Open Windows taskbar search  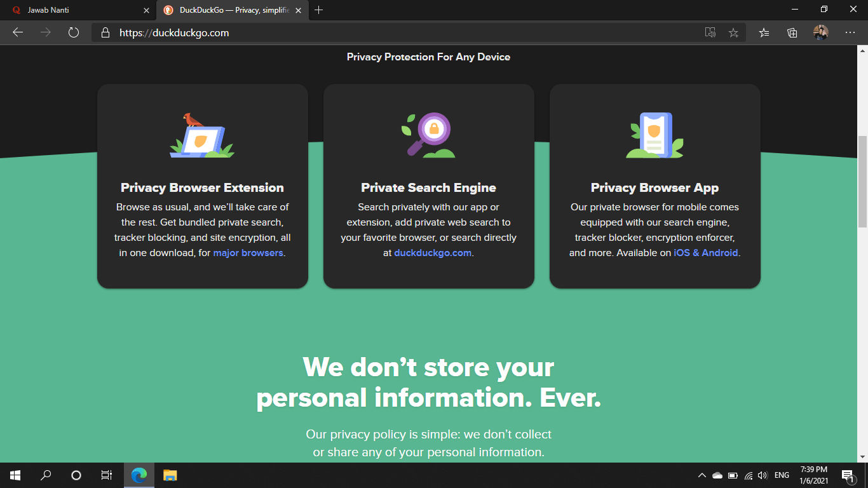pos(46,475)
